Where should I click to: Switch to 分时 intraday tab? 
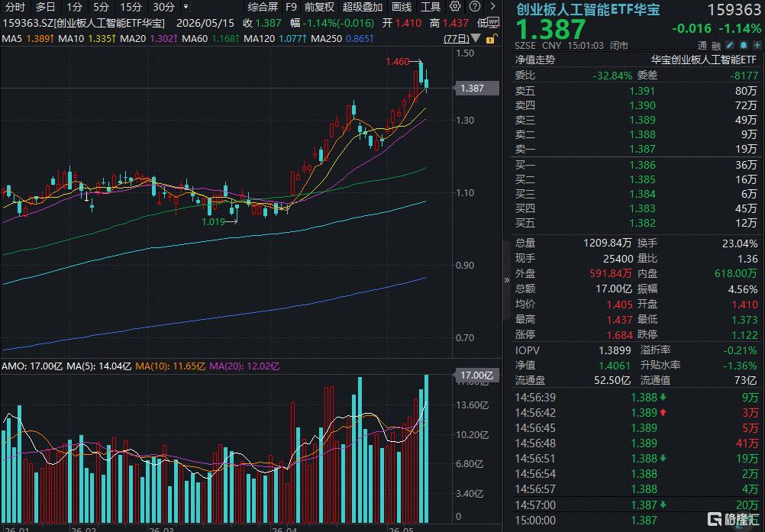[x=15, y=7]
